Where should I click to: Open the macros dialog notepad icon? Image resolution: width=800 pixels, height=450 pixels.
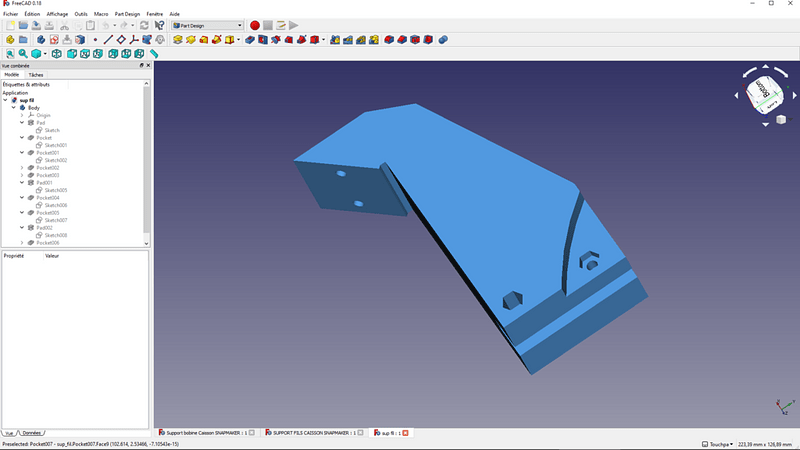(281, 26)
